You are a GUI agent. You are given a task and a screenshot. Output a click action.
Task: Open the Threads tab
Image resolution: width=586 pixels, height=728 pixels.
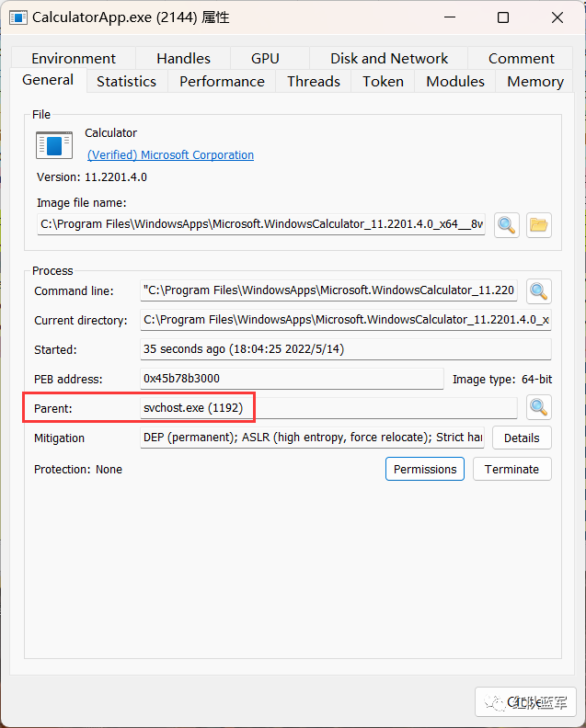tap(314, 81)
